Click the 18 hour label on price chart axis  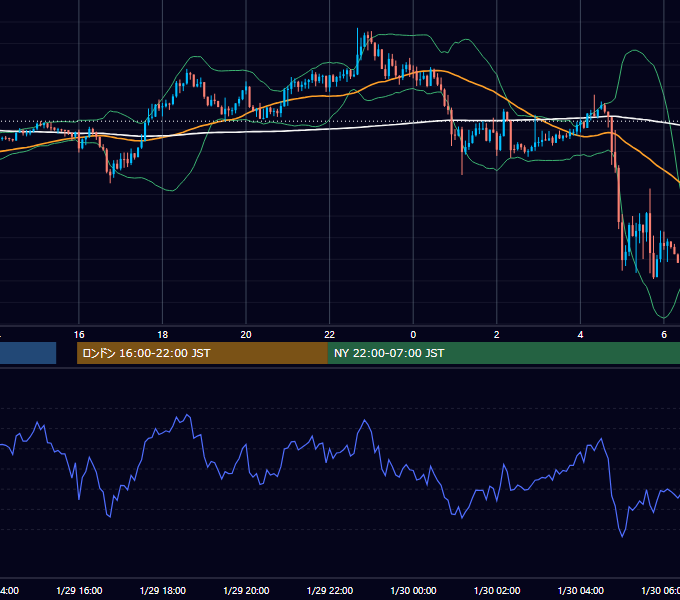point(163,334)
